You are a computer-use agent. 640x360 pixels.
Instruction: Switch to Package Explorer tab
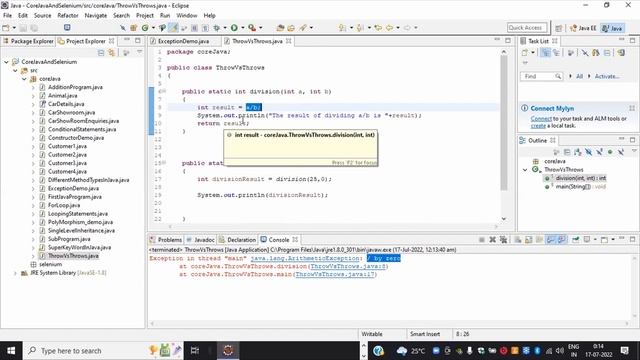(28, 41)
